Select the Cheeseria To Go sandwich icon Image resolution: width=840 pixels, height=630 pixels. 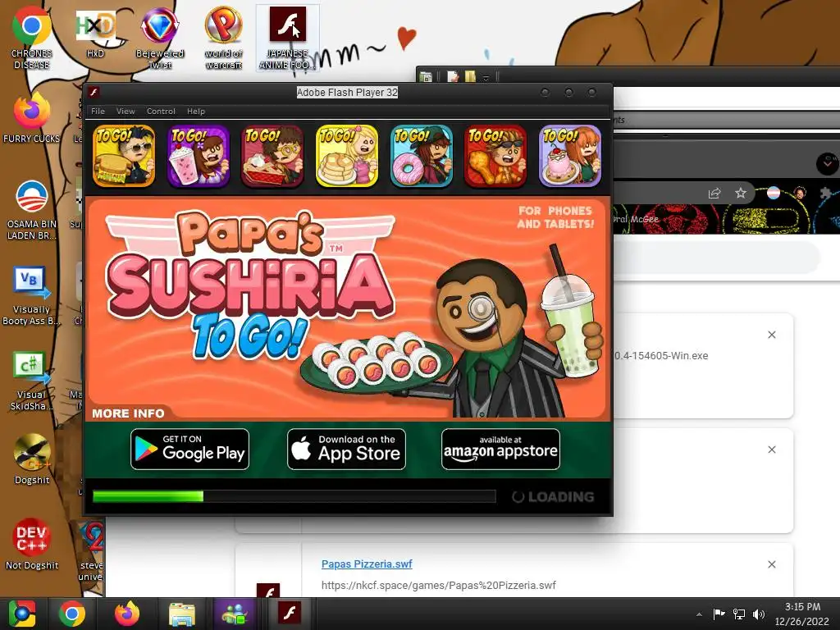coord(124,156)
